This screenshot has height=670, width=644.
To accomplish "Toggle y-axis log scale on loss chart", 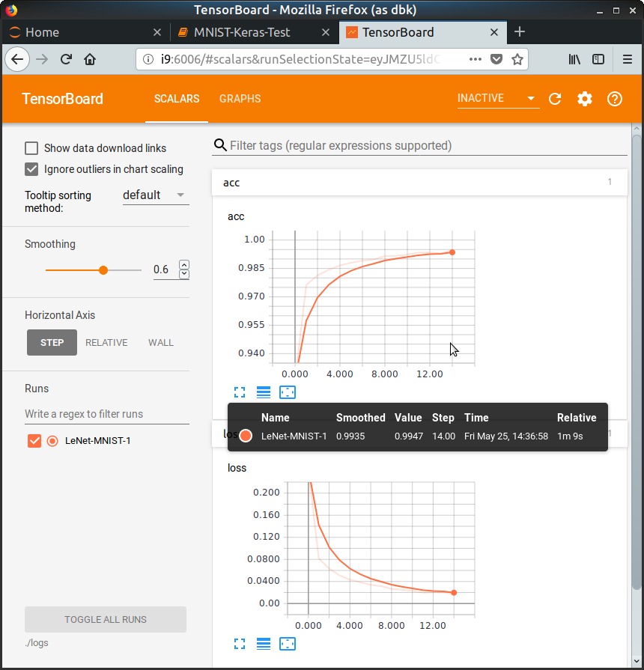I will point(264,644).
